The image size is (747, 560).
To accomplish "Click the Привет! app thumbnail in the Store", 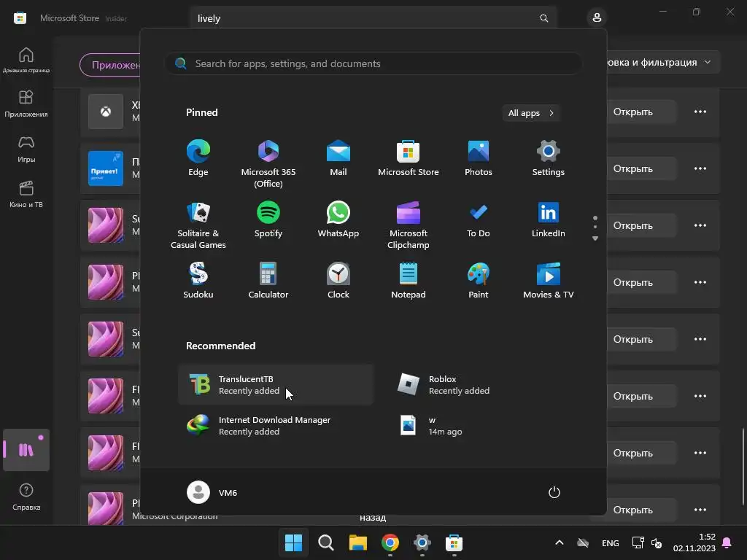I will (x=106, y=168).
